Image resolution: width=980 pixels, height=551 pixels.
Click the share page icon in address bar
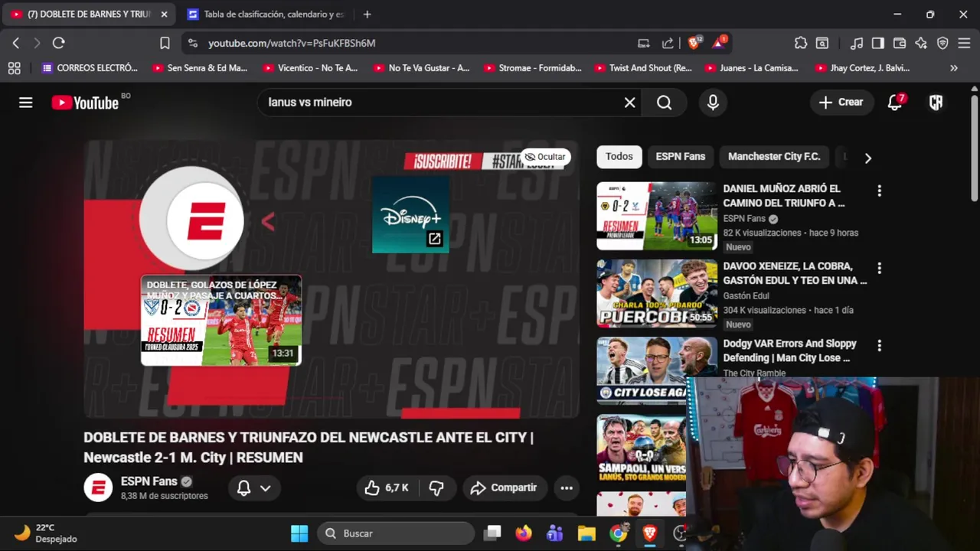tap(668, 43)
